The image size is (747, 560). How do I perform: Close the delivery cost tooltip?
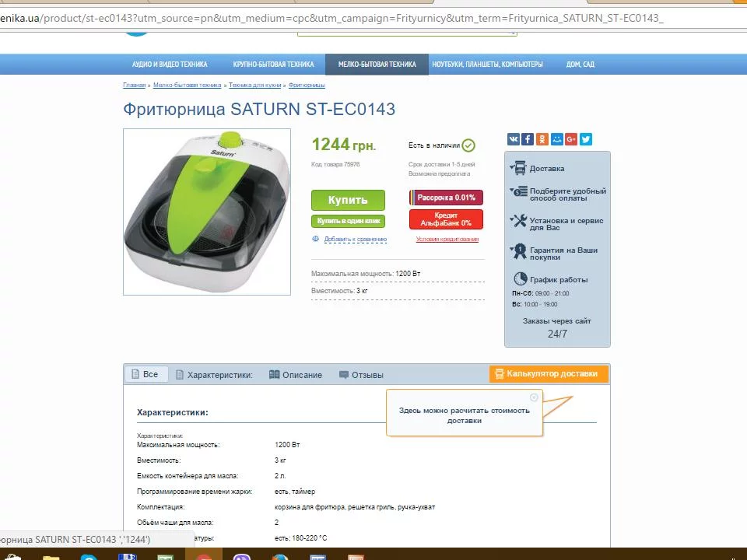534,397
